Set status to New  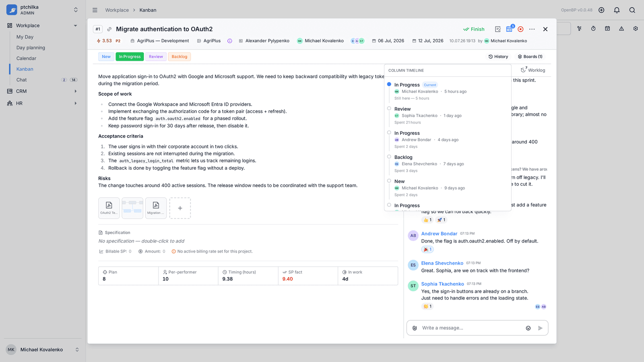point(106,57)
